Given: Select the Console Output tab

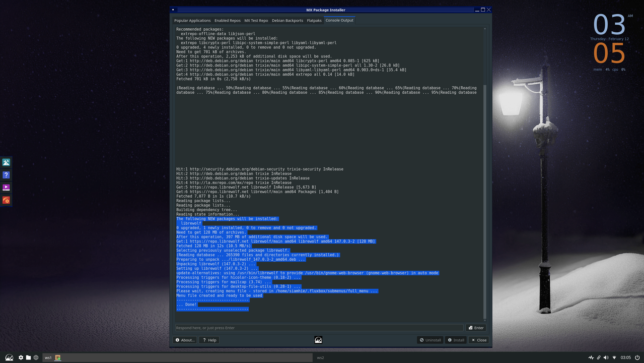Looking at the screenshot, I should [x=339, y=20].
